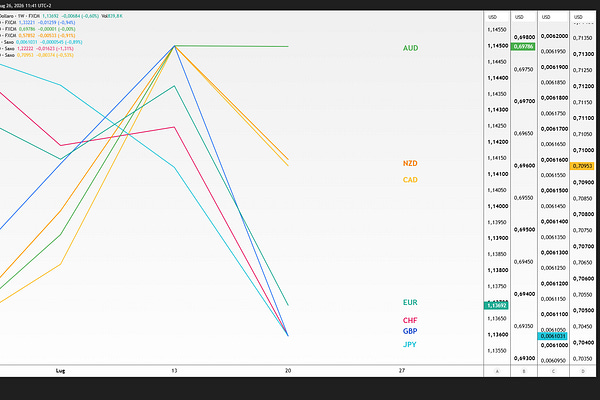
Task: Select the CHF chart label
Action: pyautogui.click(x=410, y=320)
